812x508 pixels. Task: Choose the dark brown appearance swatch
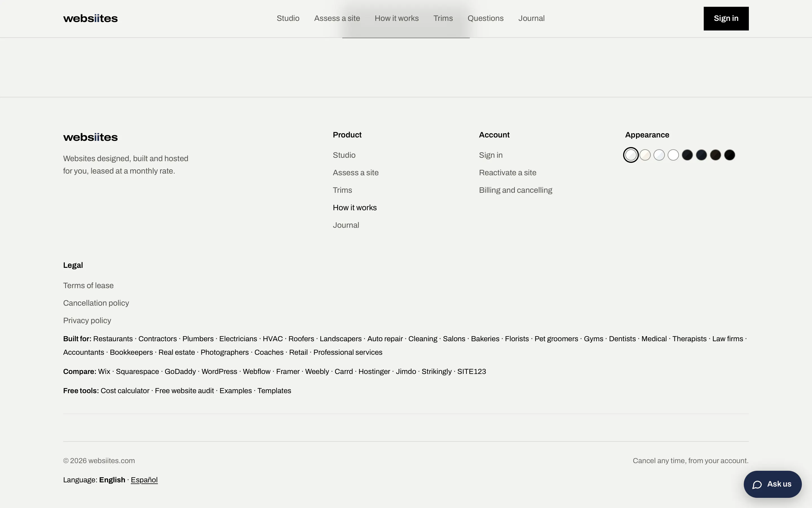tap(715, 155)
